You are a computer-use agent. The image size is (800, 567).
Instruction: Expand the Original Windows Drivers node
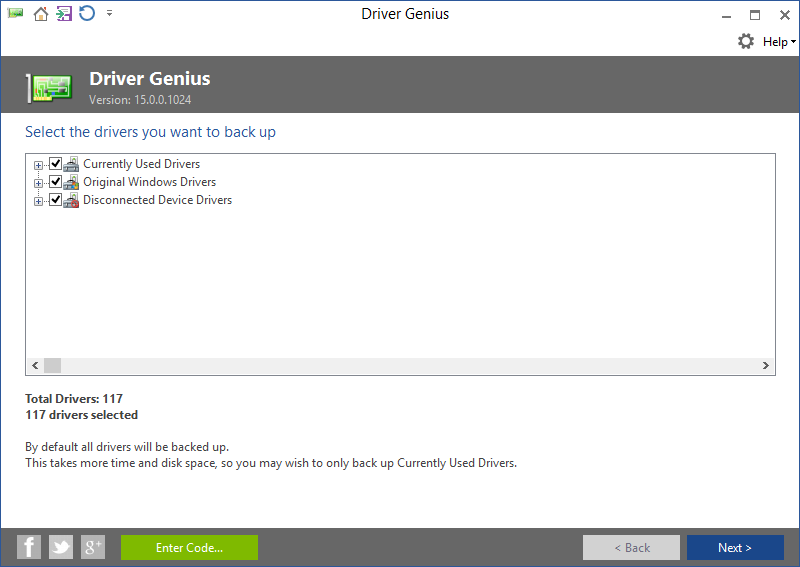pos(38,183)
